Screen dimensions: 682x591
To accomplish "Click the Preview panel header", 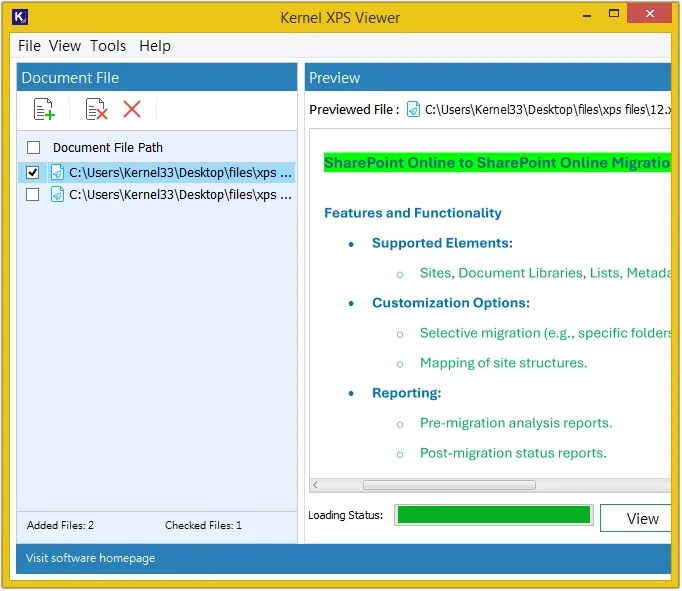I will 488,77.
